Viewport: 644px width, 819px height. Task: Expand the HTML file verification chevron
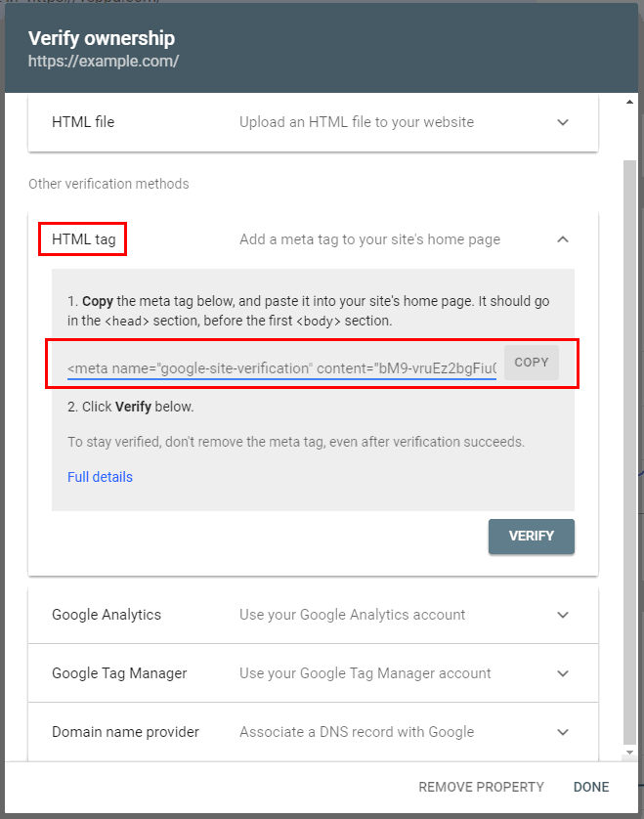click(x=563, y=122)
